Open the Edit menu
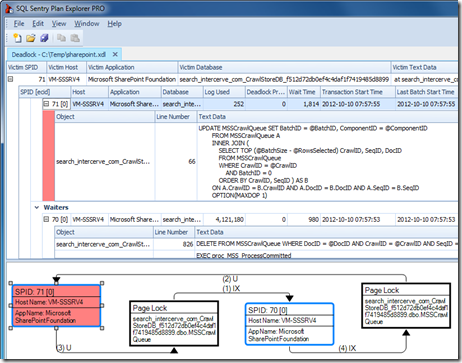Image resolution: width=462 pixels, height=363 pixels. (38, 24)
